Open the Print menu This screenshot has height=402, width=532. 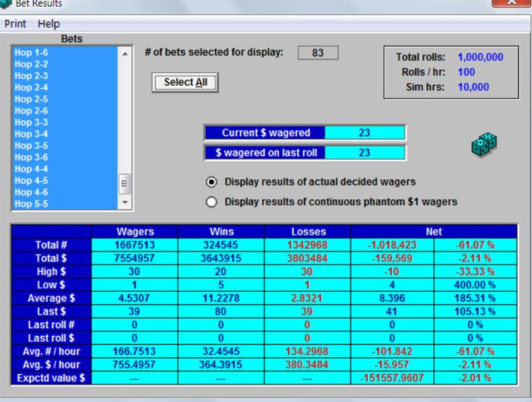(15, 24)
